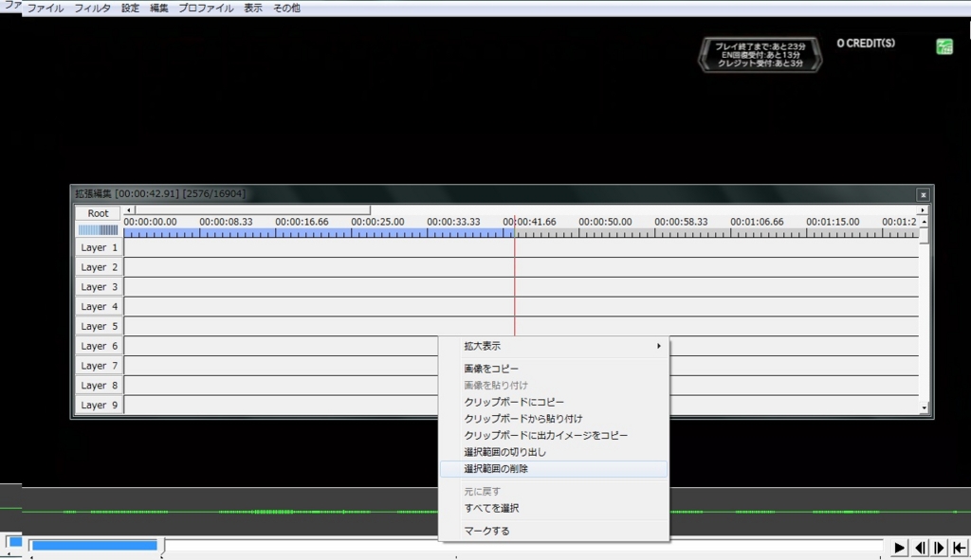Screen dimensions: 971x560
Task: Click 画像をコピー to copy the image
Action: pos(553,368)
